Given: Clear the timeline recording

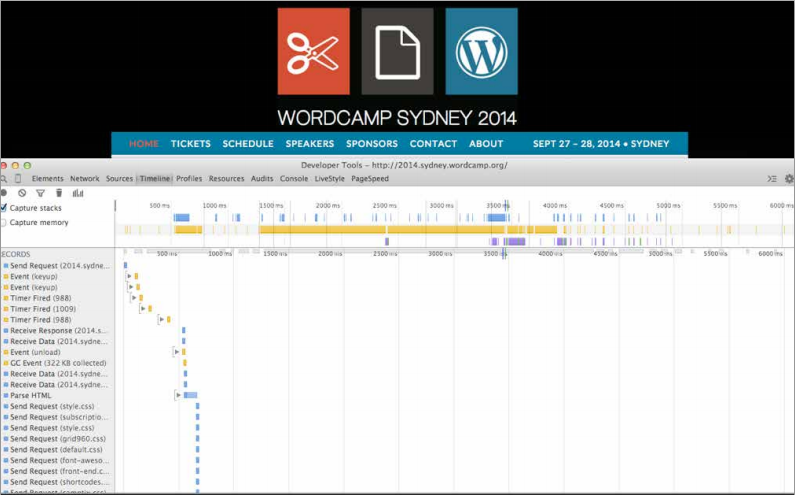Looking at the screenshot, I should pos(22,193).
